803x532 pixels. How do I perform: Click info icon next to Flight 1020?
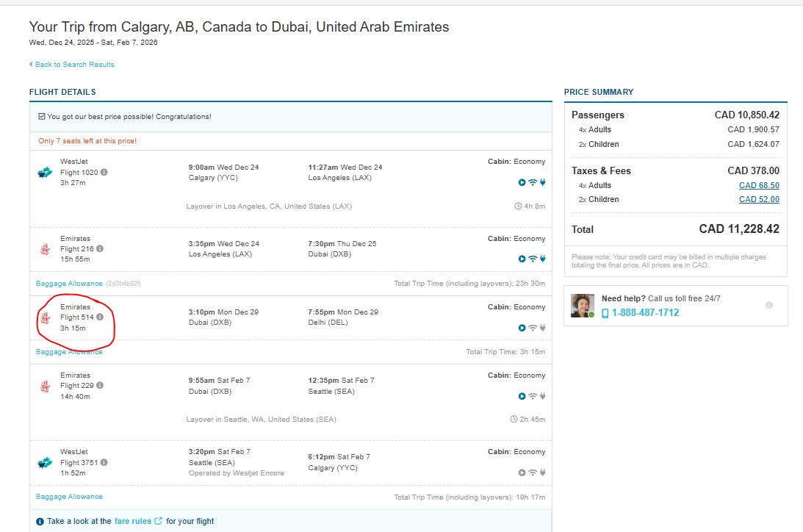click(x=104, y=172)
